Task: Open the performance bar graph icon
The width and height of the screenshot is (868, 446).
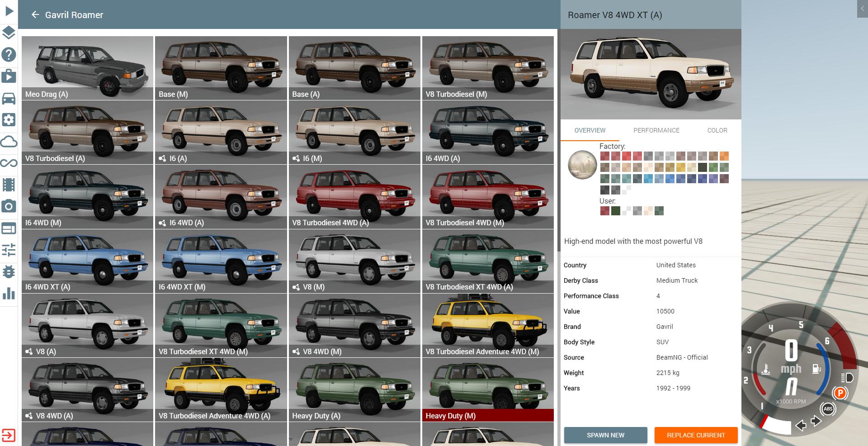Action: (9, 293)
